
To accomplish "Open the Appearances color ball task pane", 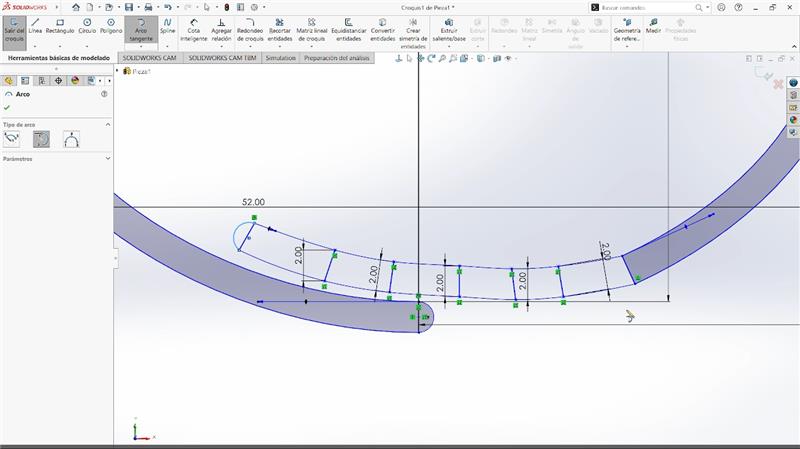I will tap(793, 120).
